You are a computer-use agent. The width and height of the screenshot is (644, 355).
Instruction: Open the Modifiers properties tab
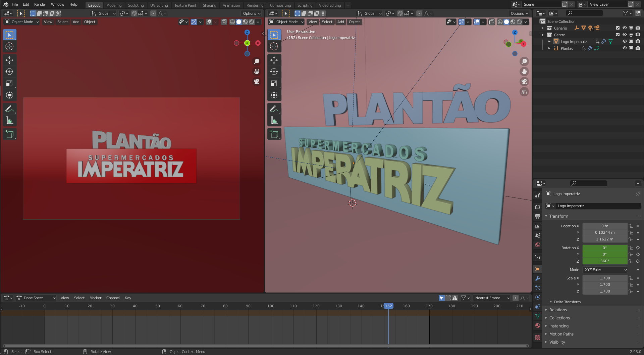pos(537,278)
